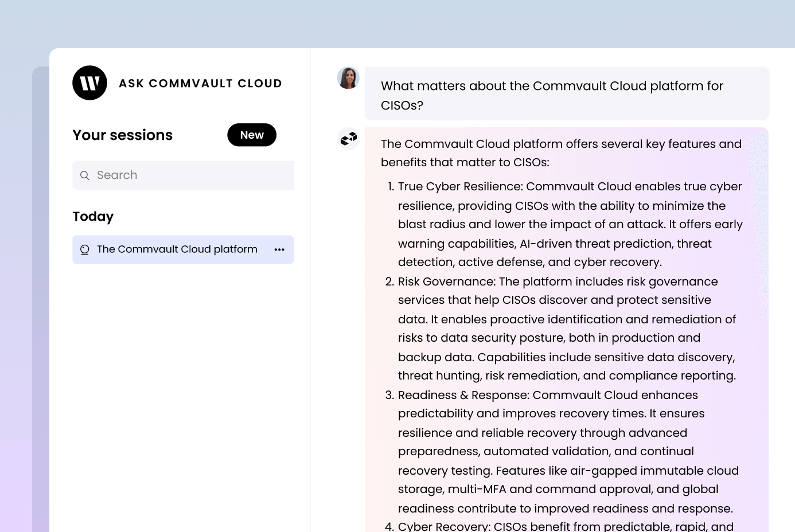Click the chat bubble icon beside the session title
This screenshot has height=532, width=795.
[85, 249]
